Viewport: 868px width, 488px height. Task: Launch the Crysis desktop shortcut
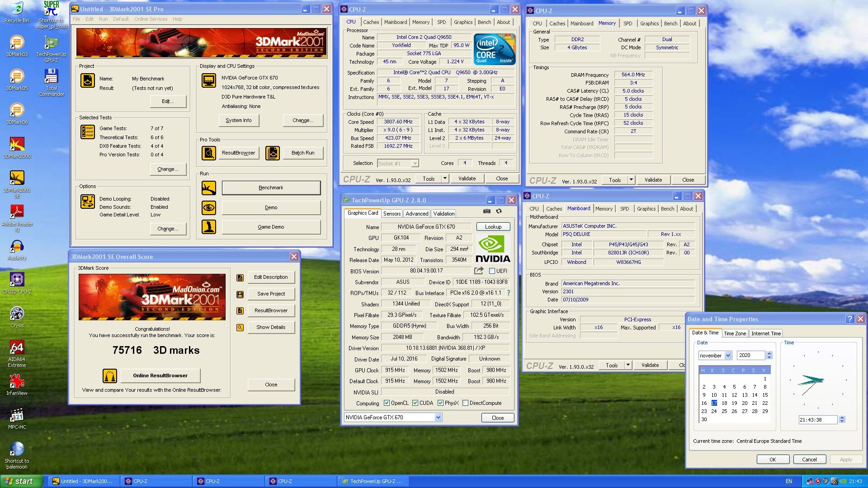(17, 317)
